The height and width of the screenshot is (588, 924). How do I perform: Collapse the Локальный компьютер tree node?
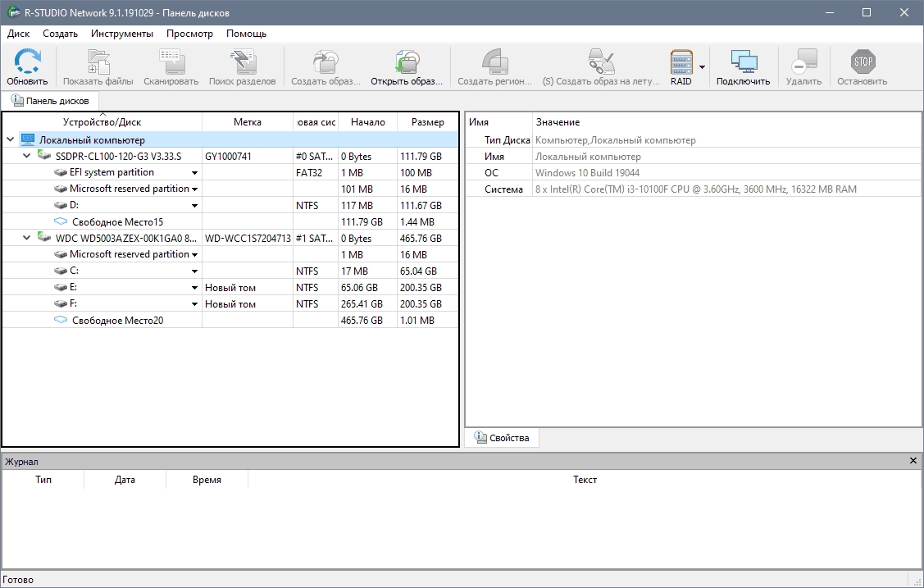tap(10, 139)
